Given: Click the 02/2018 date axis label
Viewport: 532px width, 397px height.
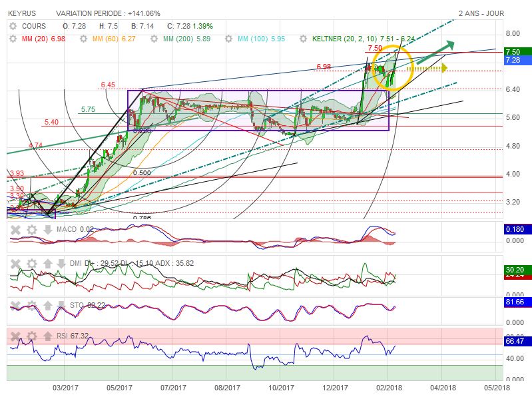Looking at the screenshot, I should click(x=389, y=388).
